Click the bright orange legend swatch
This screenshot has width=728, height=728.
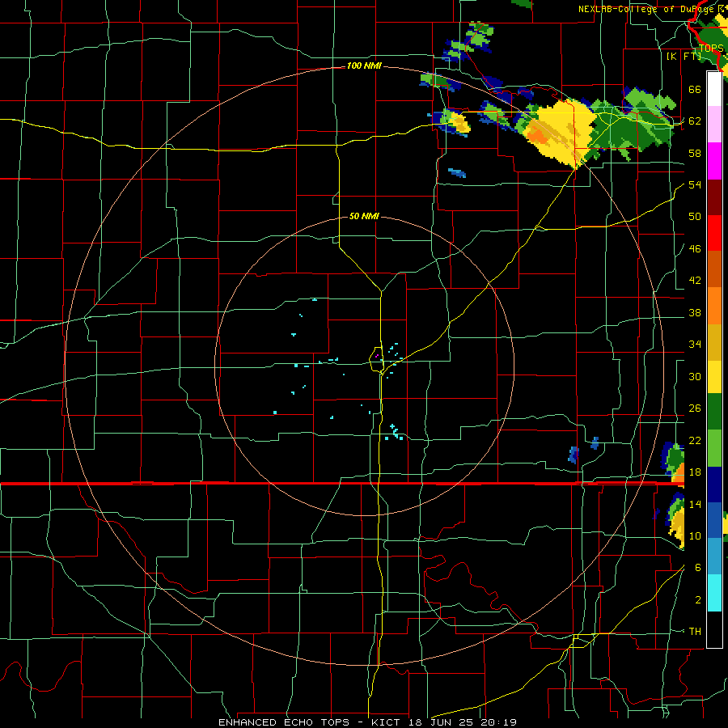tap(714, 306)
